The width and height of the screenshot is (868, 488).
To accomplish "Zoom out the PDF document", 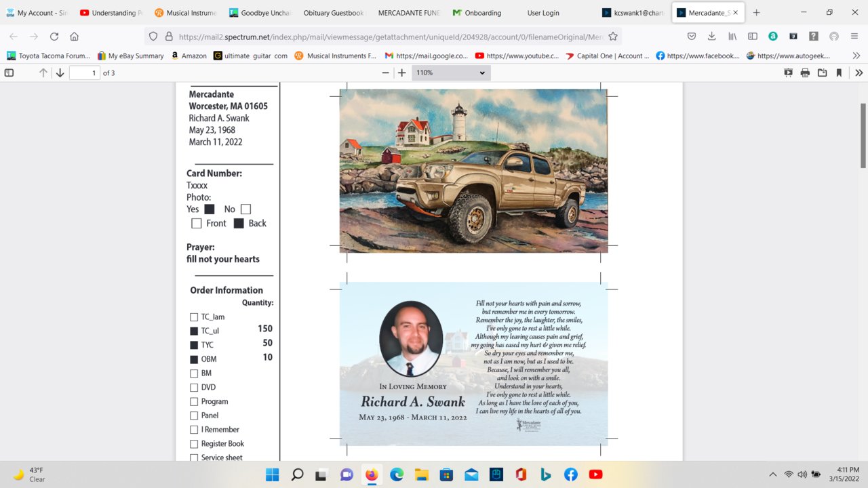I will coord(386,73).
